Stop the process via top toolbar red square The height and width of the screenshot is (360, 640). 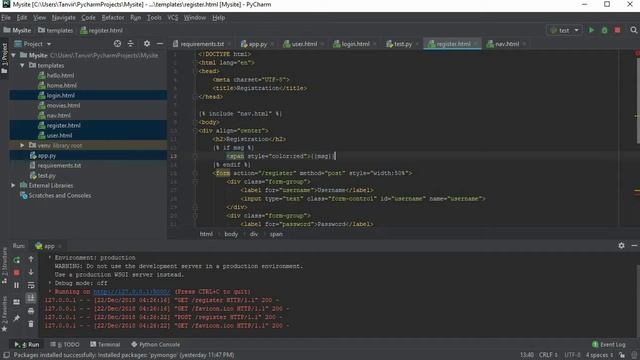[x=618, y=30]
